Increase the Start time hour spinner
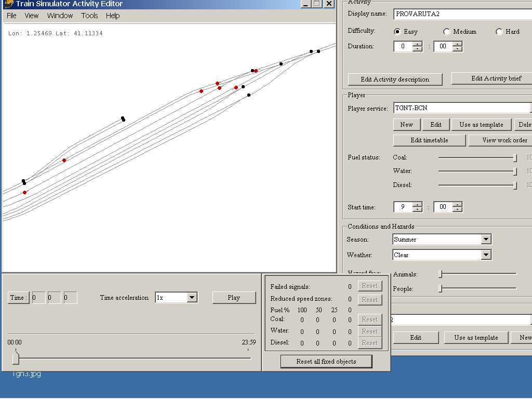Viewport: 532px width, 399px height. tap(417, 204)
